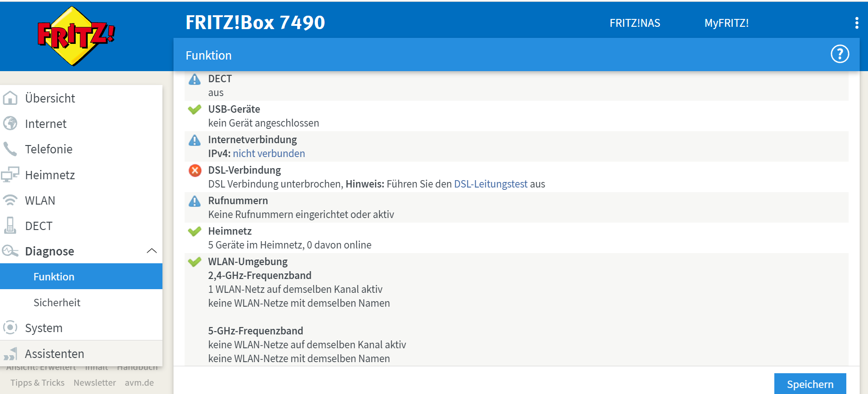This screenshot has width=868, height=394.
Task: Click the WLAN-Umgebung green check icon
Action: tap(195, 262)
